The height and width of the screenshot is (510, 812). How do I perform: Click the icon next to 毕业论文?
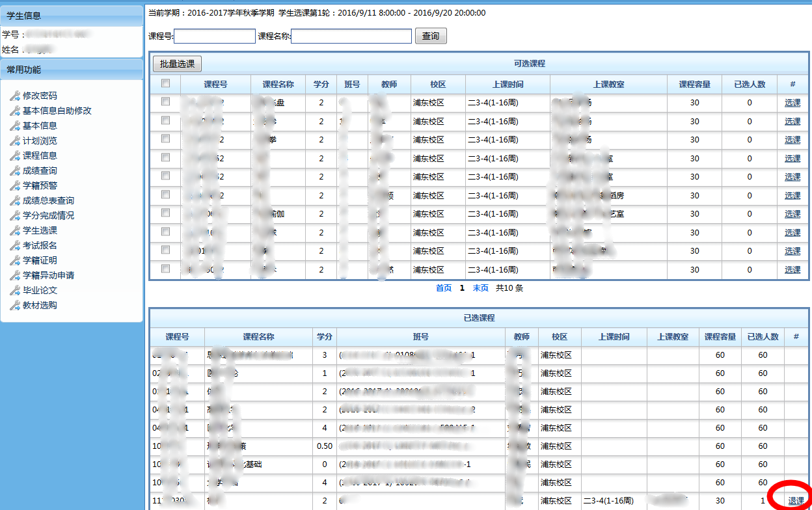click(15, 290)
